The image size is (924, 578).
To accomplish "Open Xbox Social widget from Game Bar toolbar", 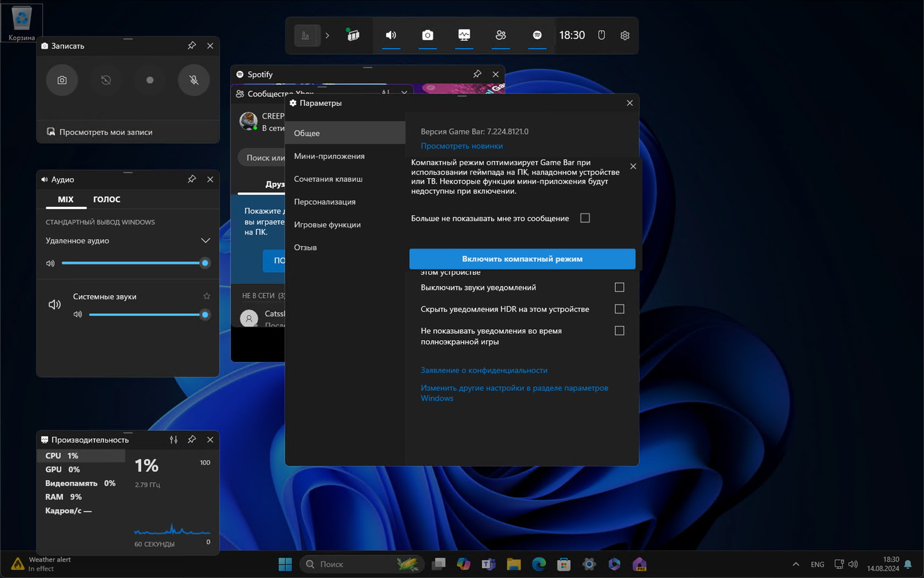I will [501, 36].
